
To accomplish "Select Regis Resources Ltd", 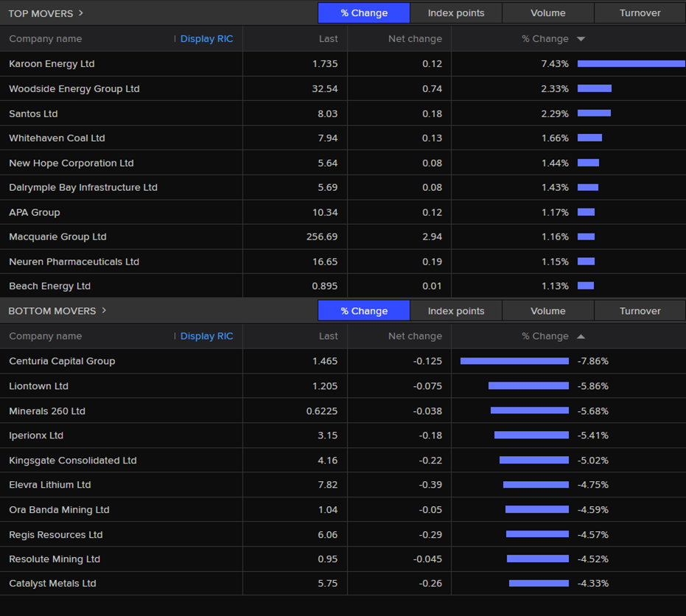I will coord(55,535).
